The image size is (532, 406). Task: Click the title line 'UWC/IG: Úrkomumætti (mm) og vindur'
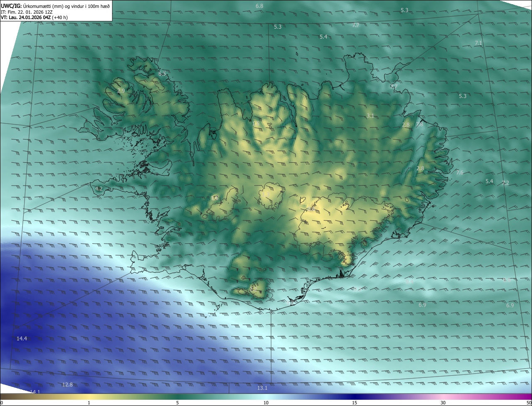[55, 6]
